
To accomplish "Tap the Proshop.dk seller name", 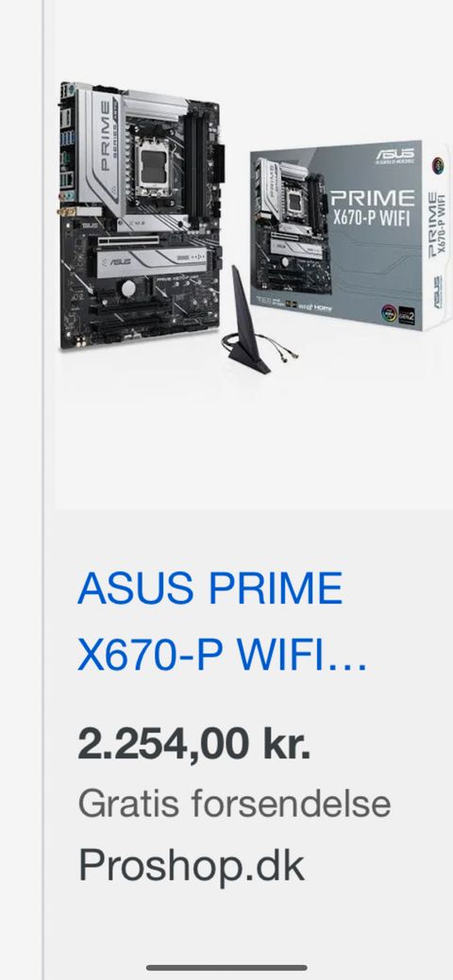I will pyautogui.click(x=192, y=866).
